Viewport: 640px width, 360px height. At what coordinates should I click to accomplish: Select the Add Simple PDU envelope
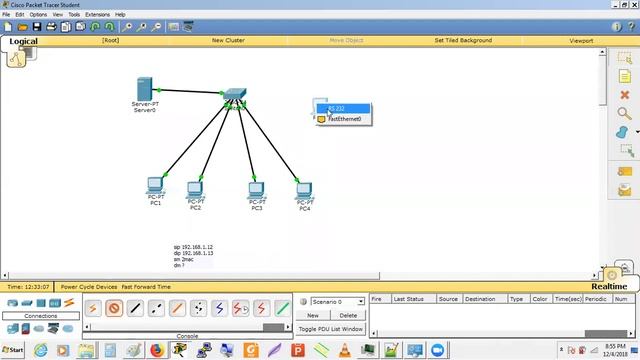[x=624, y=171]
